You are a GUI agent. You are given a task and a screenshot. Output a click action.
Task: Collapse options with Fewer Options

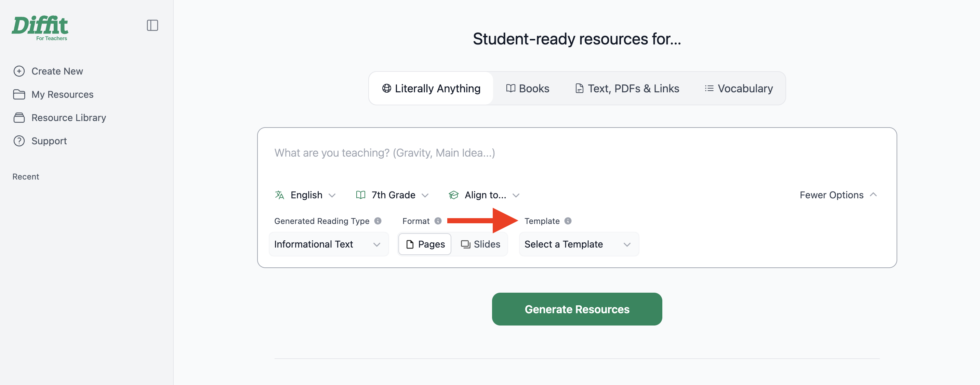[838, 195]
